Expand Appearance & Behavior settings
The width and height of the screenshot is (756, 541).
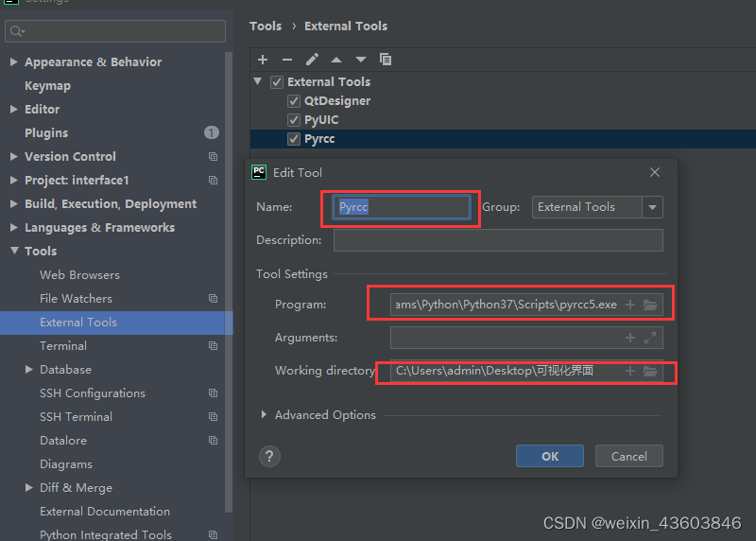pos(14,61)
